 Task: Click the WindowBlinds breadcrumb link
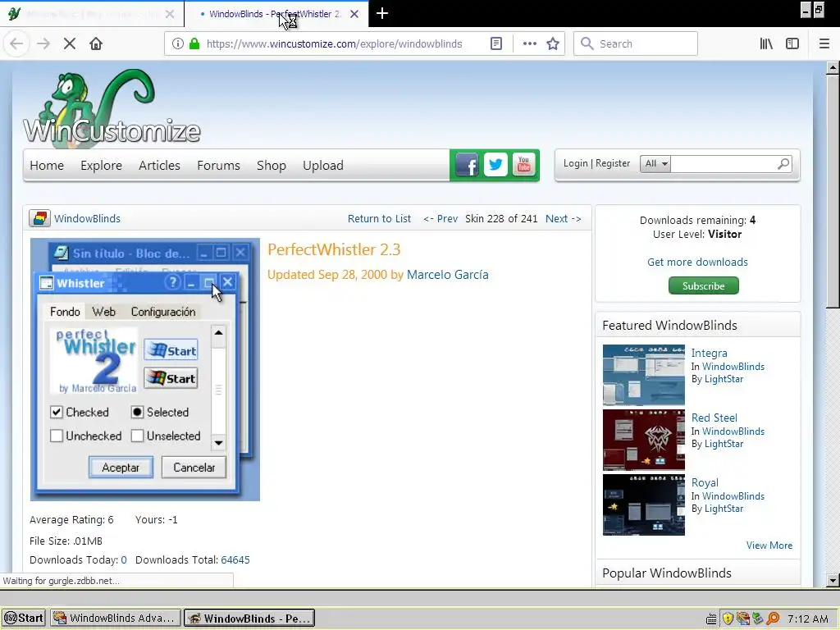[x=87, y=218]
